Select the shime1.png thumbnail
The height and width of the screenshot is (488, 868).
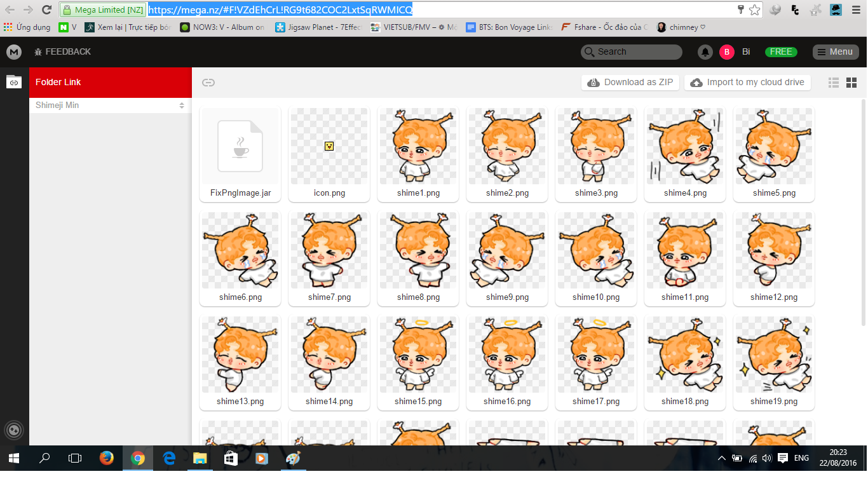coord(418,154)
